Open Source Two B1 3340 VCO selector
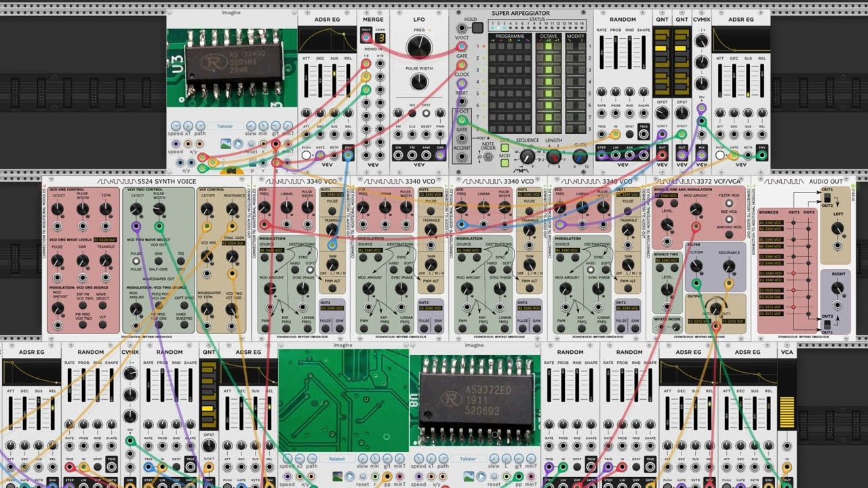Screen dimensions: 868x488 coord(668,260)
